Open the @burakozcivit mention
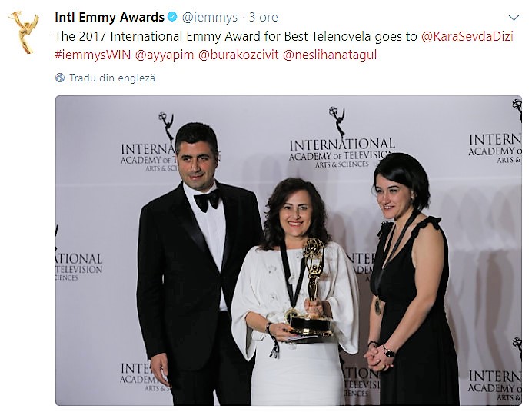 pos(238,55)
